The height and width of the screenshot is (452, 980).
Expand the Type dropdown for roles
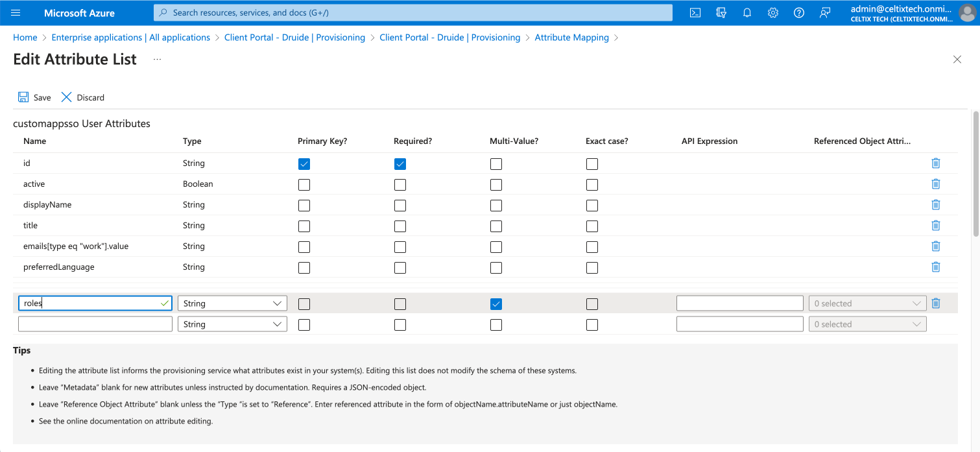(232, 303)
